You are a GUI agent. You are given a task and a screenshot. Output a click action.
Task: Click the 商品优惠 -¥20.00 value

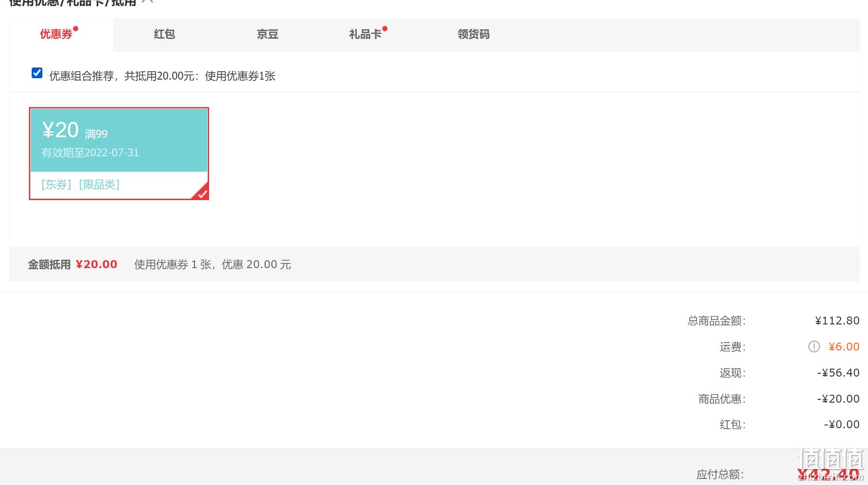click(x=838, y=399)
